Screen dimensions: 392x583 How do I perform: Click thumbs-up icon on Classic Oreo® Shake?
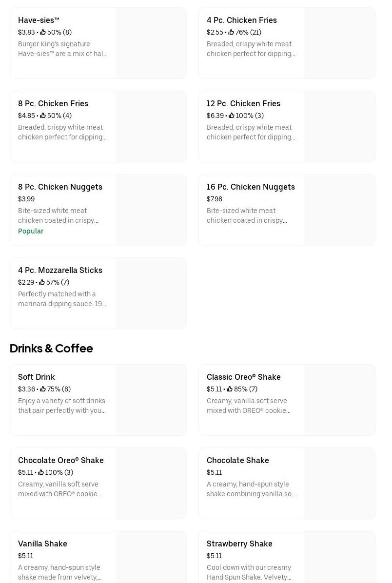coord(230,389)
